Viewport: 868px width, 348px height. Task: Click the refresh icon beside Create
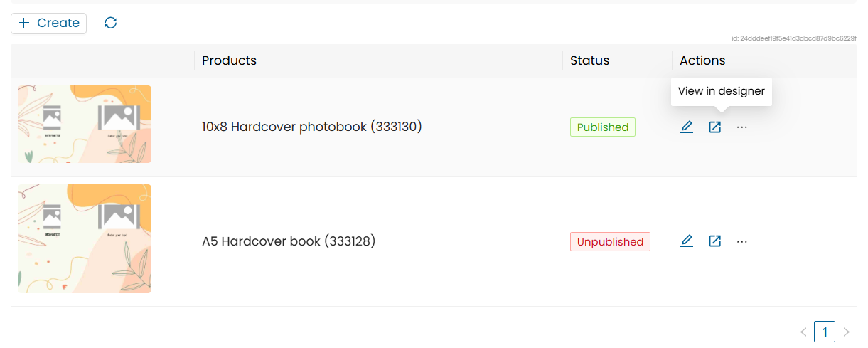(111, 23)
